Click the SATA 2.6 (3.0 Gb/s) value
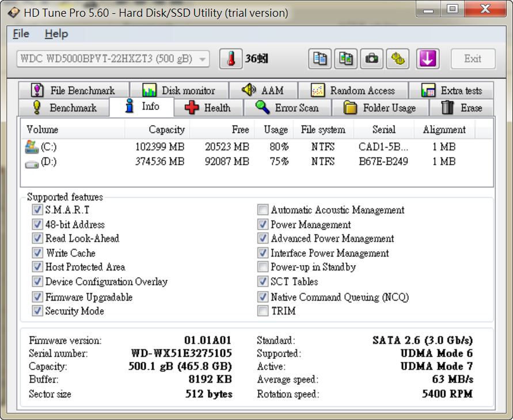Image resolution: width=513 pixels, height=420 pixels. coord(423,340)
